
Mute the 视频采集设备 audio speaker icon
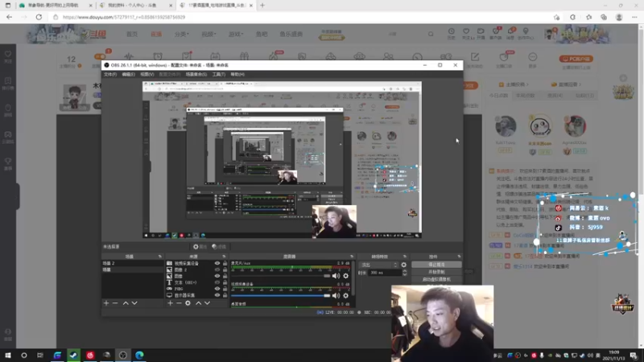pyautogui.click(x=336, y=295)
